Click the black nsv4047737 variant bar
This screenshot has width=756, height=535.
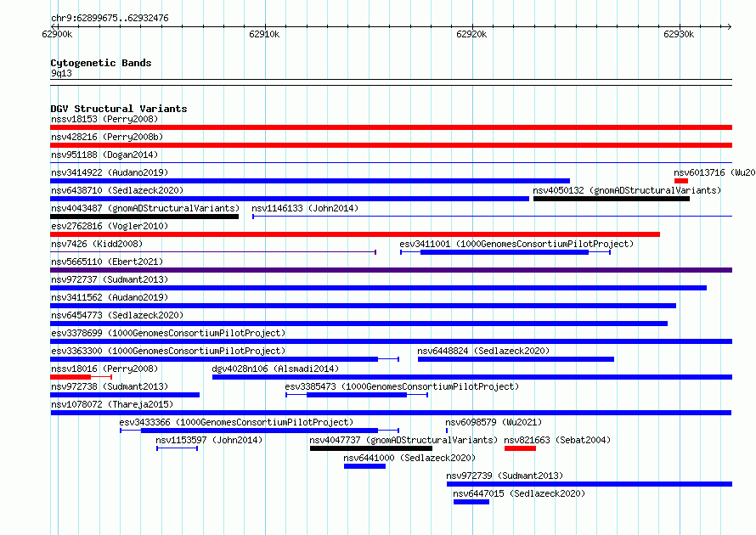pos(371,448)
